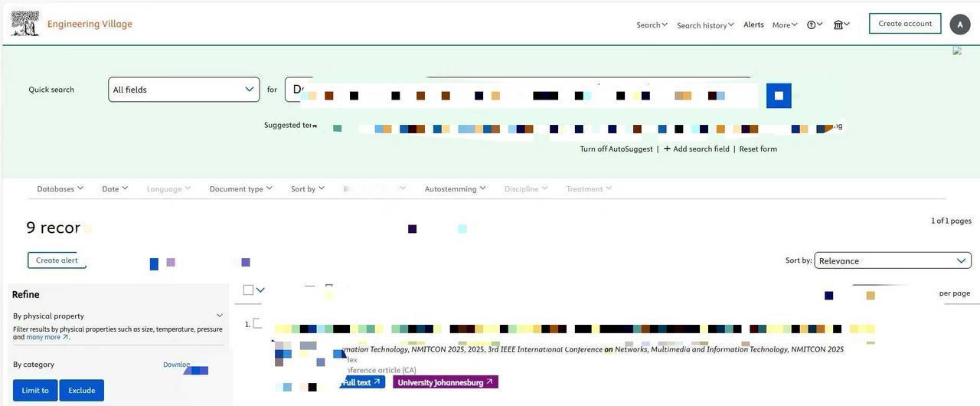Expand the select-all chevron dropdown

click(x=260, y=290)
